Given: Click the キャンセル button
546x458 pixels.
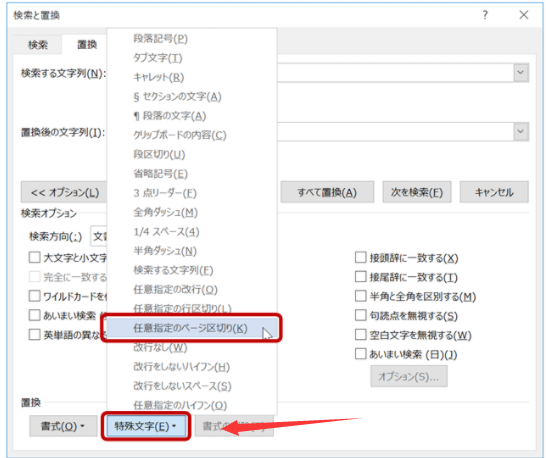Looking at the screenshot, I should (x=494, y=192).
